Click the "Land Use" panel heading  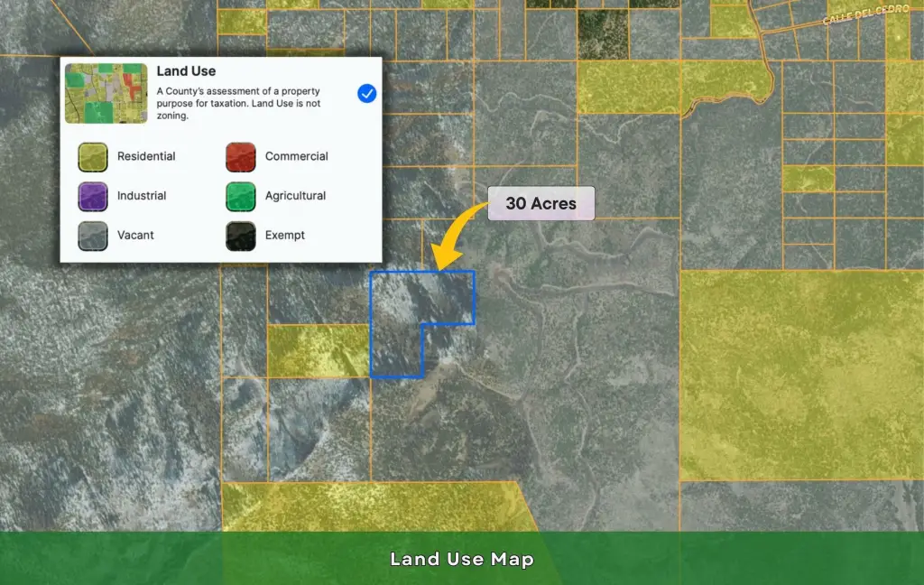point(186,71)
